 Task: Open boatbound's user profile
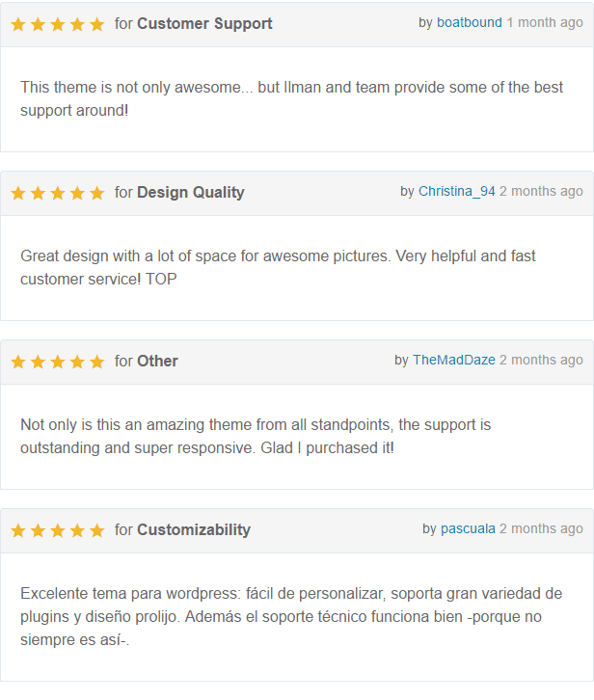469,22
